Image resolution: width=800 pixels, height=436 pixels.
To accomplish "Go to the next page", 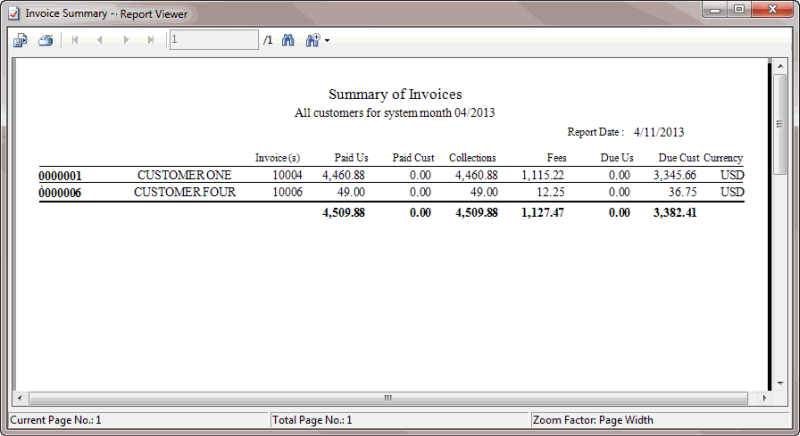I will point(126,40).
